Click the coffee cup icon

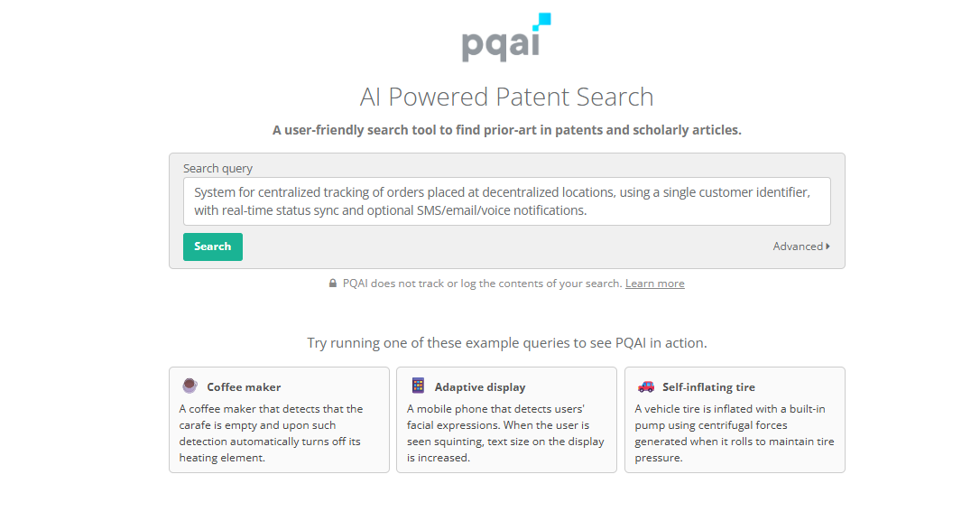click(x=190, y=386)
